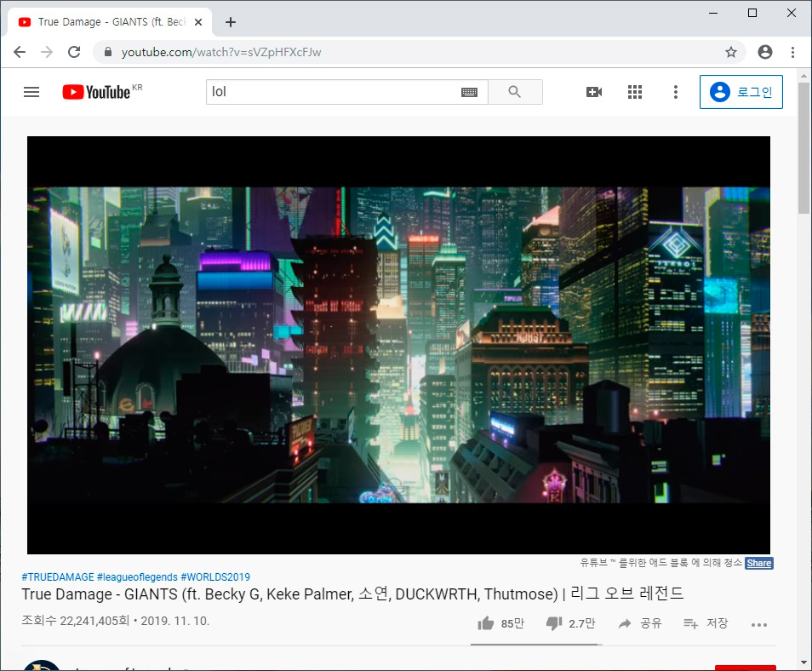Click the video player to toggle playback
The image size is (812, 671).
pos(398,345)
